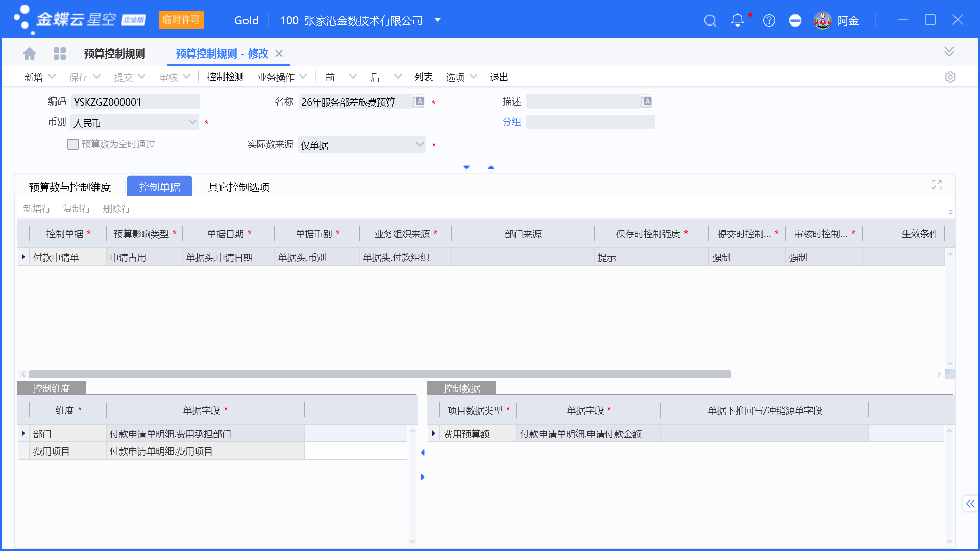Maximize the grid with fullscreen icon
Viewport: 980px width, 551px height.
tap(937, 185)
